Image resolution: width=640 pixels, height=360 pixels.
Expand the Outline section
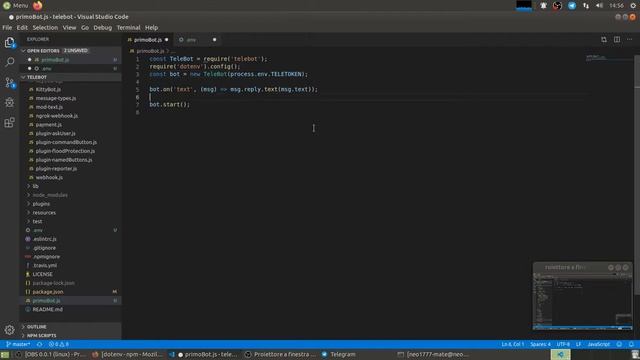[71, 327]
